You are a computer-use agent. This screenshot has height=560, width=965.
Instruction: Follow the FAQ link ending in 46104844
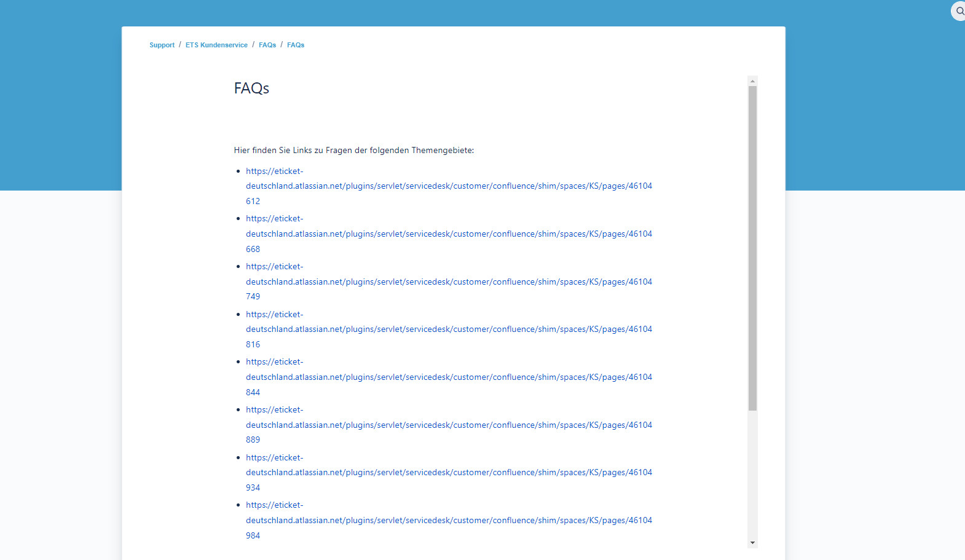449,377
